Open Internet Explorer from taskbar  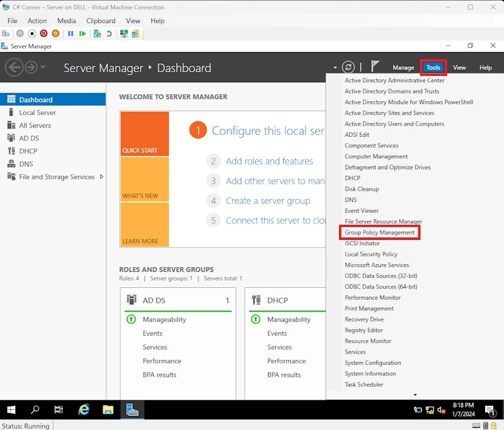84,409
